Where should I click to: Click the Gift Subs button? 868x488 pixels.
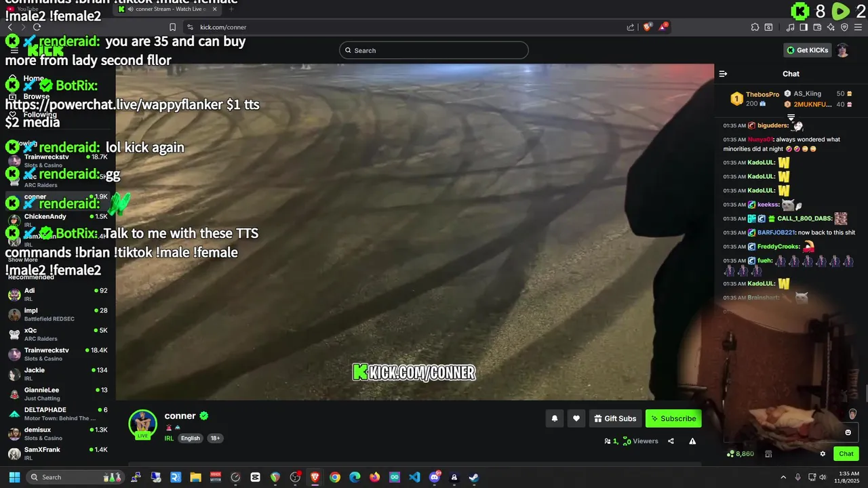[615, 419]
